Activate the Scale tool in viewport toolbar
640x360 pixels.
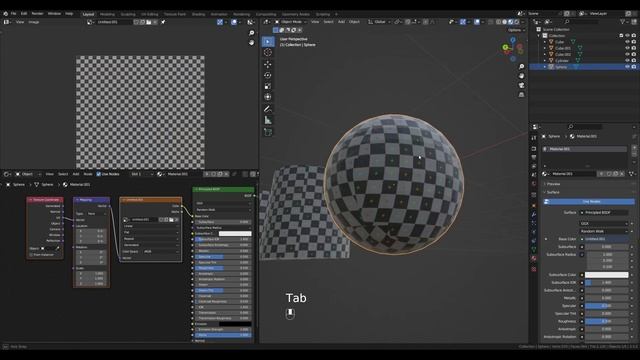point(268,86)
